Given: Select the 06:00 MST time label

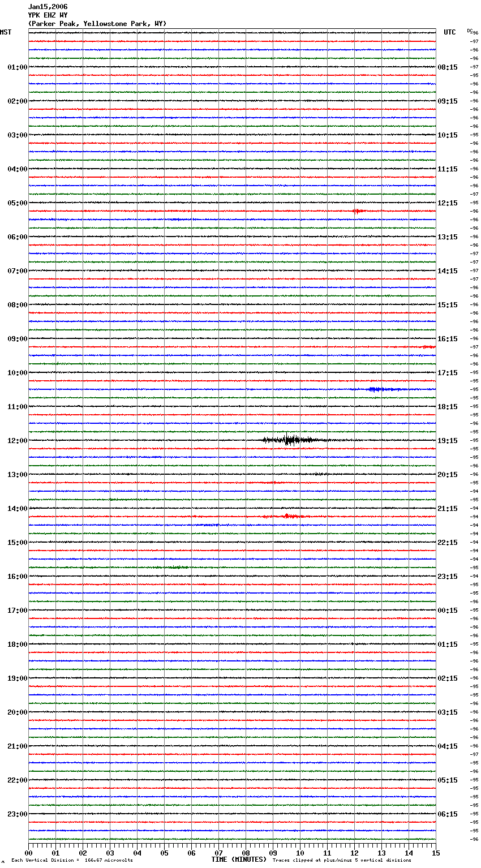Looking at the screenshot, I should [18, 237].
